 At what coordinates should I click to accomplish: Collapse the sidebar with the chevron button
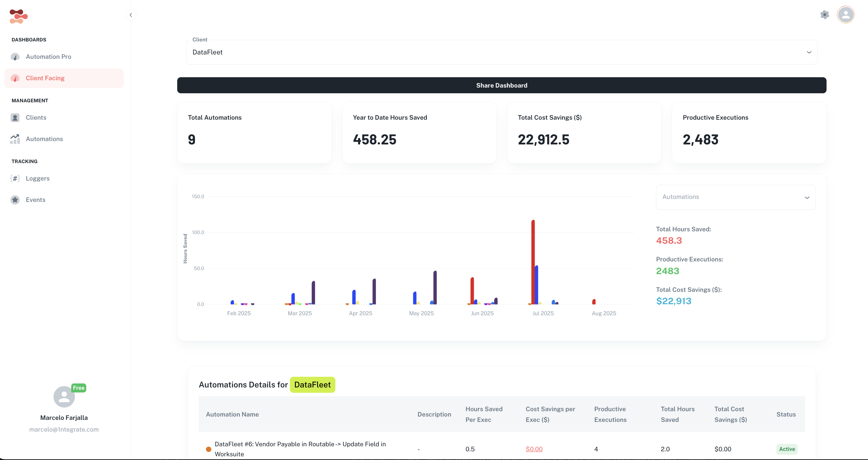[x=131, y=15]
